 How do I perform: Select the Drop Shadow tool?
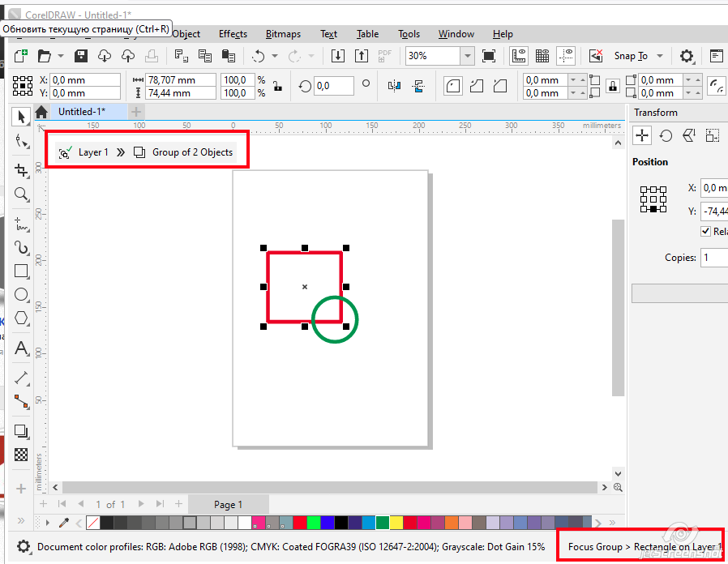pyautogui.click(x=21, y=431)
